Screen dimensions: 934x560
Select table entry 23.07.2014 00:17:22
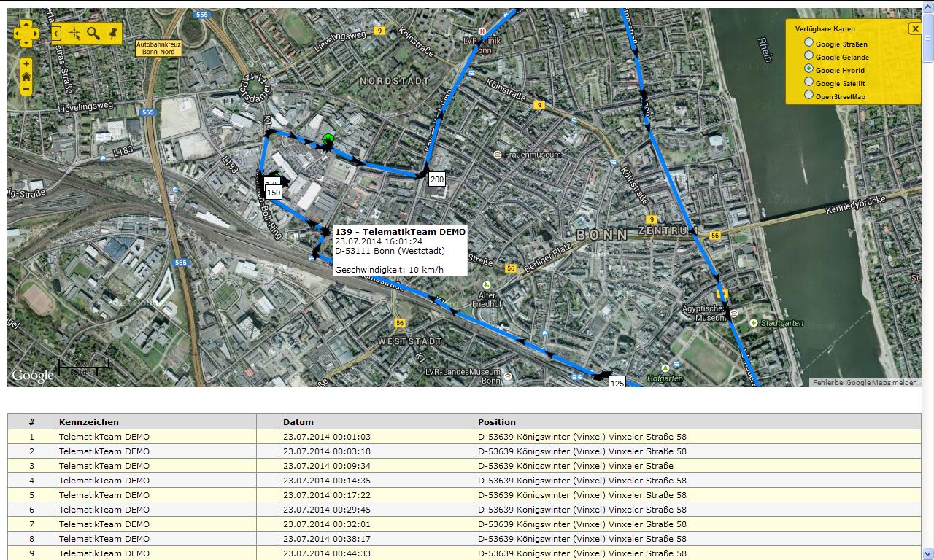327,495
